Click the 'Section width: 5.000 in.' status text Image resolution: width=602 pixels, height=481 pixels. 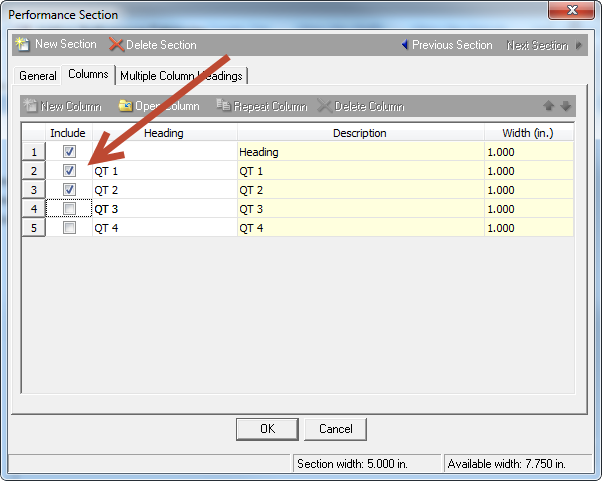pyautogui.click(x=352, y=464)
